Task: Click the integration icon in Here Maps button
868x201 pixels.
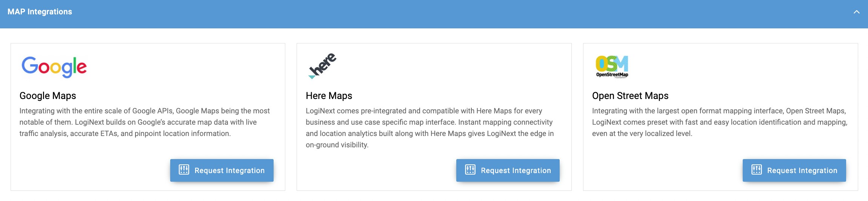Action: point(470,170)
